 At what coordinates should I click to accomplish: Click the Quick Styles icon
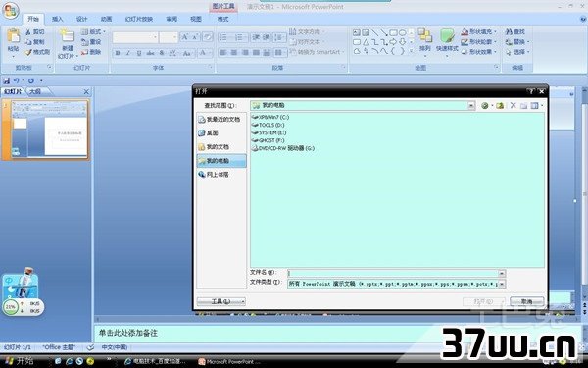[447, 36]
